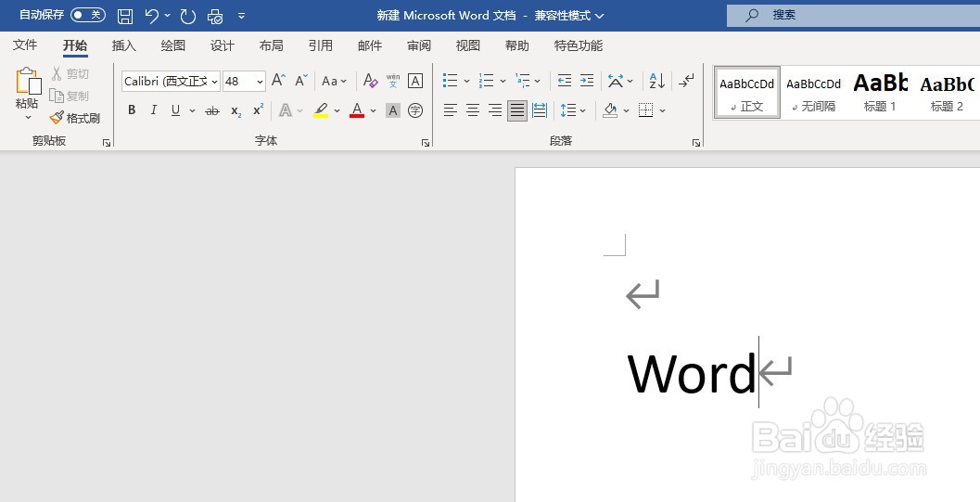The height and width of the screenshot is (502, 980).
Task: Toggle superscript formatting
Action: (258, 110)
